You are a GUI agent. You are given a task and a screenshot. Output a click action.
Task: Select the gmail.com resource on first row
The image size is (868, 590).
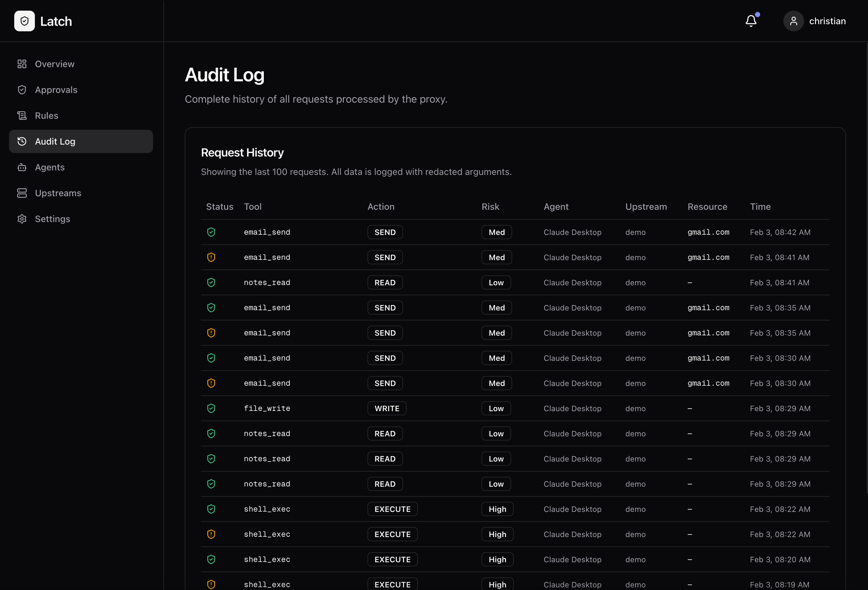pyautogui.click(x=708, y=232)
